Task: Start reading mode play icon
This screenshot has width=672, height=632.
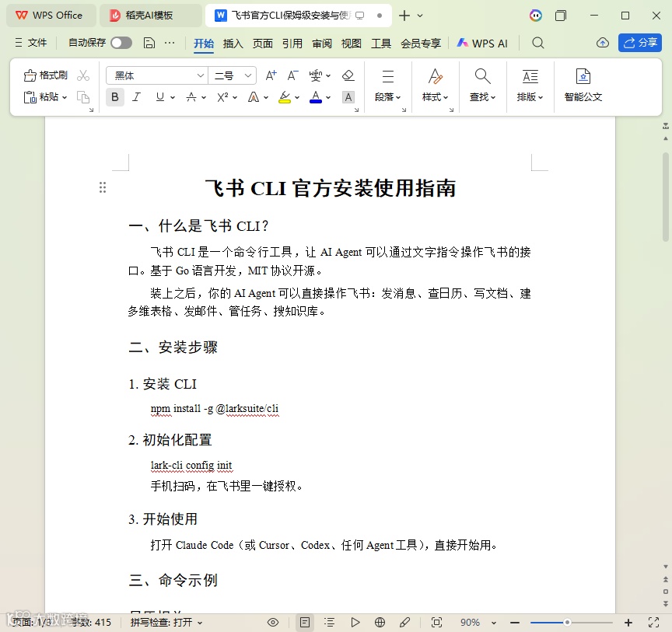Action: point(355,622)
